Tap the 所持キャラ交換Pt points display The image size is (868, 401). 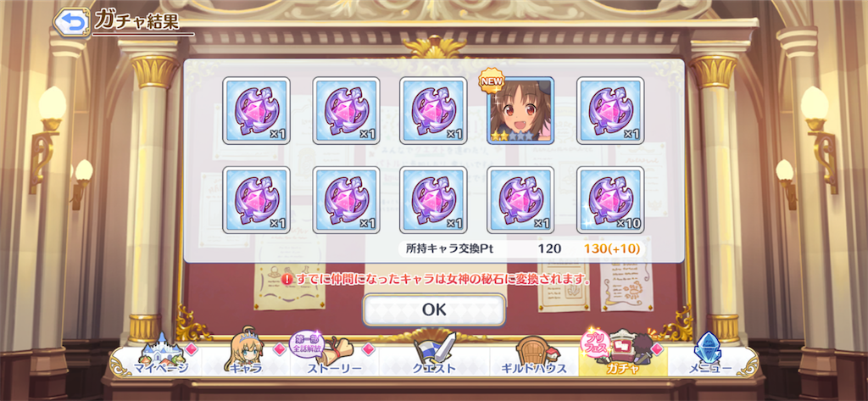[521, 248]
